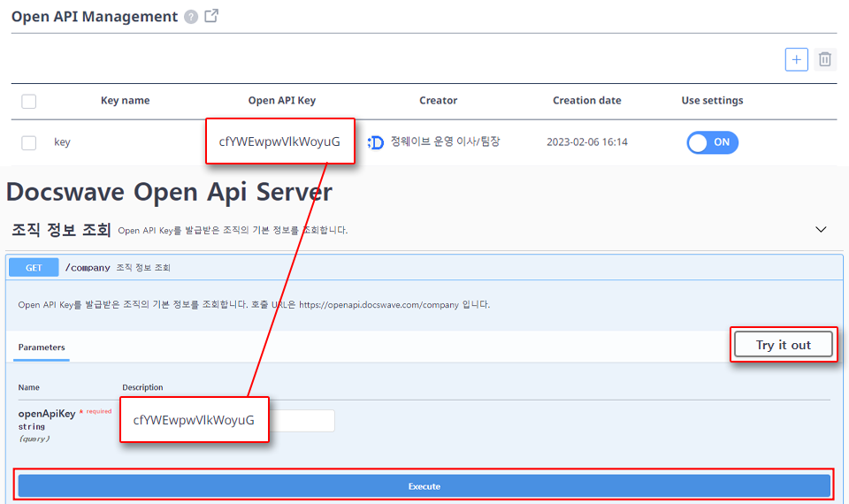Viewport: 849px width, 504px height.
Task: Click the Description column label
Action: (142, 387)
